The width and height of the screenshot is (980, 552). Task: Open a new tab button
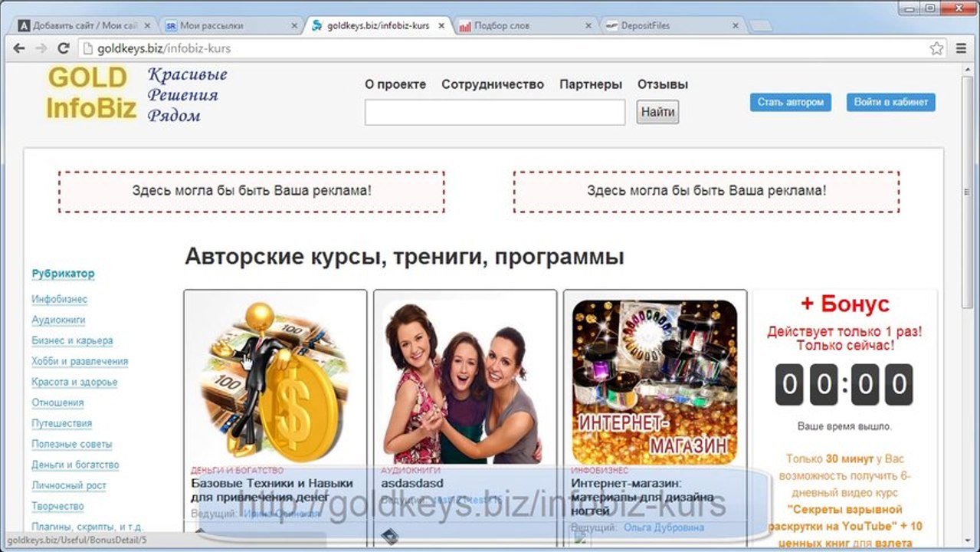760,26
